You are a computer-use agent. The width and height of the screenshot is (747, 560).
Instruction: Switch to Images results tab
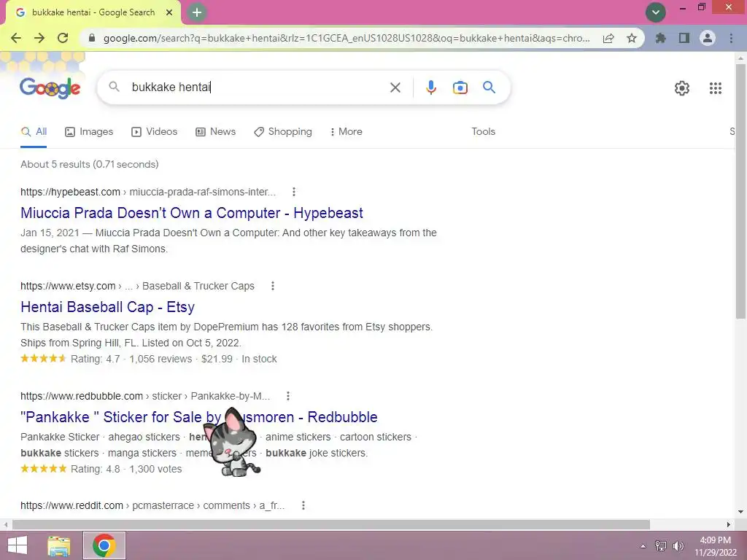tap(89, 132)
